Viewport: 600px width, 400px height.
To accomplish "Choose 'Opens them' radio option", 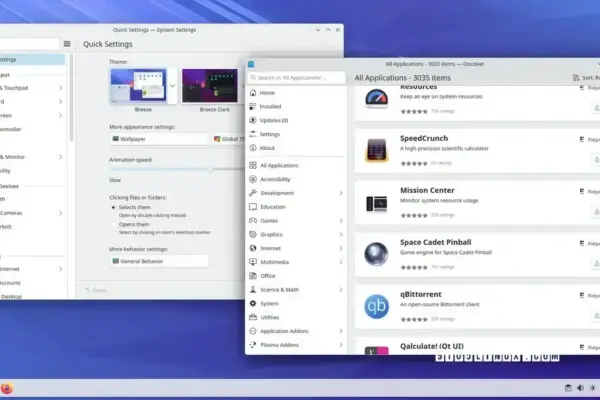I will 113,224.
